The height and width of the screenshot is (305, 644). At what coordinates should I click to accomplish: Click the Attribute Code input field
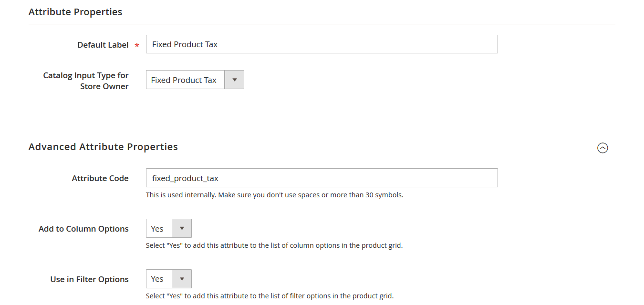click(x=322, y=178)
